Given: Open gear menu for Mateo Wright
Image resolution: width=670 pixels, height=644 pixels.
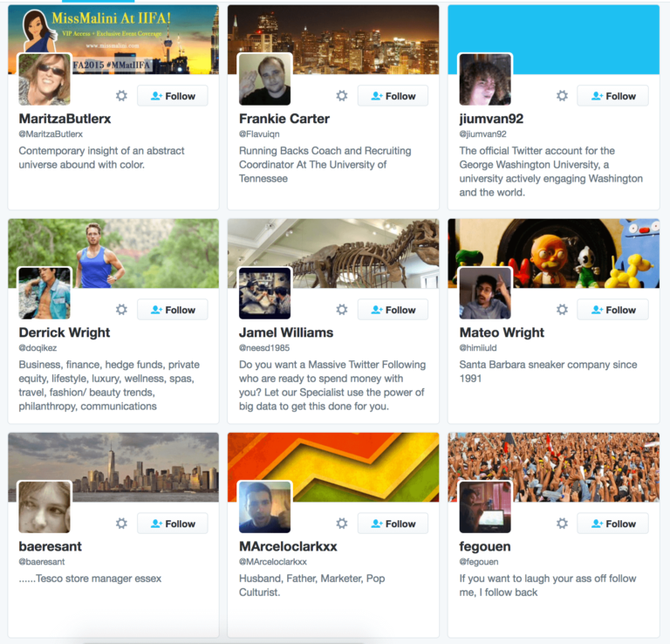Looking at the screenshot, I should 562,310.
